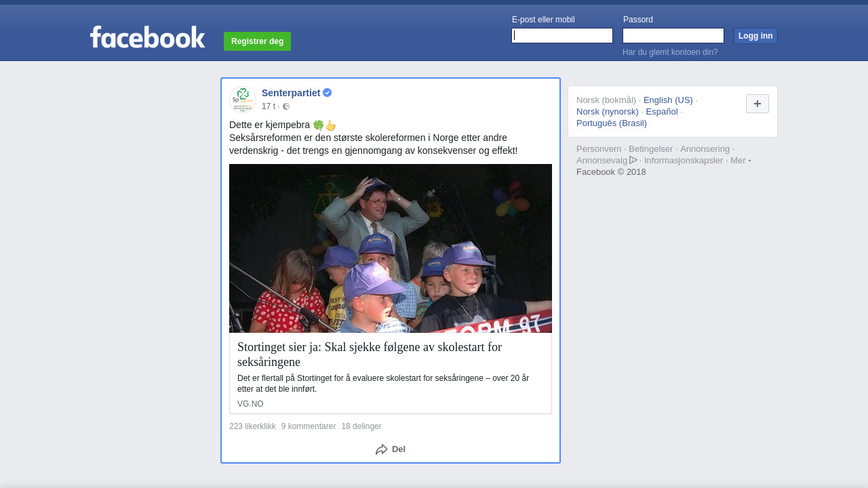The width and height of the screenshot is (868, 488).
Task: Click Logg inn button
Action: (755, 36)
